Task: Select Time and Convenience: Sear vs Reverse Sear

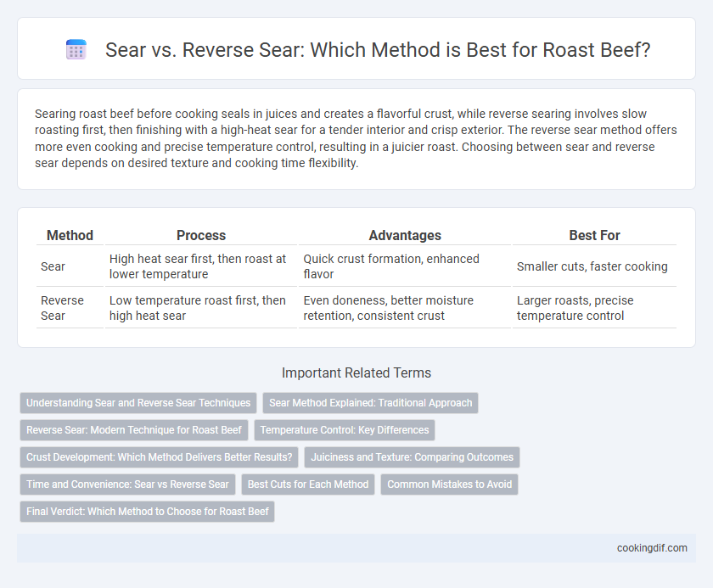Action: (x=128, y=484)
